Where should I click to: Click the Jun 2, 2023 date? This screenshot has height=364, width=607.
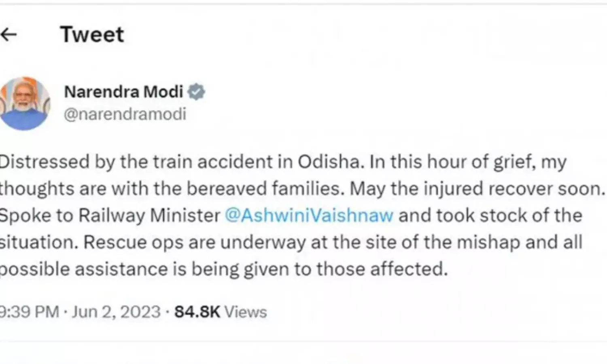click(x=116, y=312)
